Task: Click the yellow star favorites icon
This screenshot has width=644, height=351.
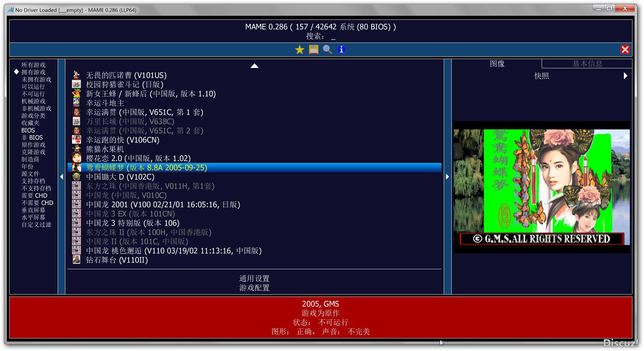Action: [300, 50]
